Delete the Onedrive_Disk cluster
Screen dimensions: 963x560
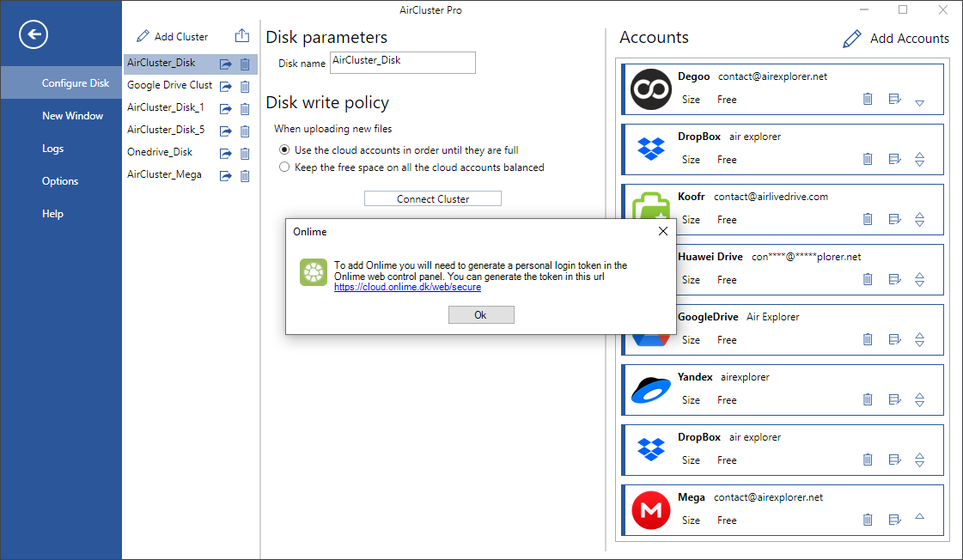(244, 153)
